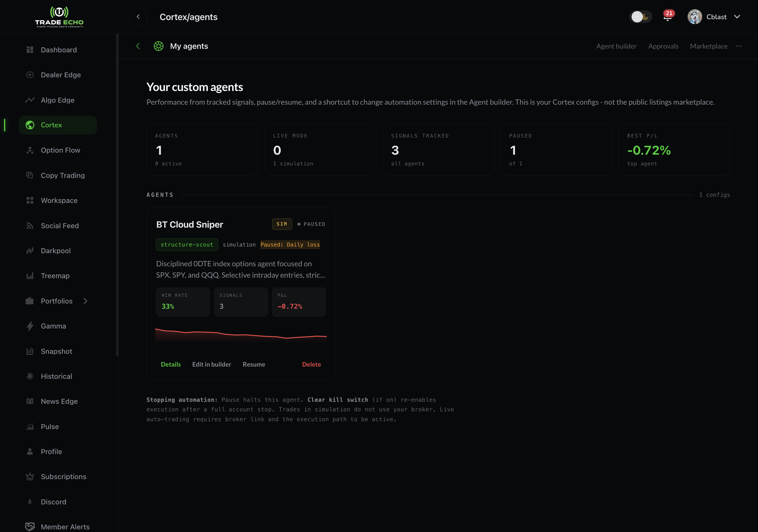This screenshot has width=758, height=532.
Task: Open the Cblast account dropdown chevron
Action: (x=737, y=17)
